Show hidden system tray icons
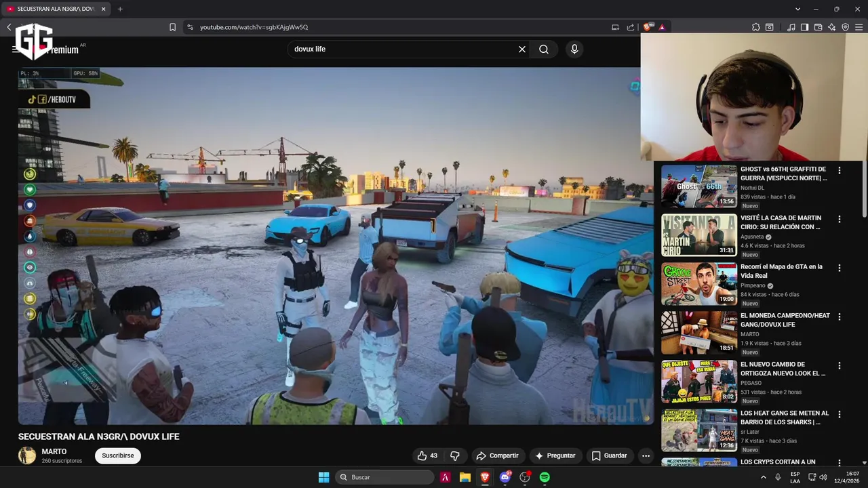This screenshot has height=488, width=868. pyautogui.click(x=764, y=477)
